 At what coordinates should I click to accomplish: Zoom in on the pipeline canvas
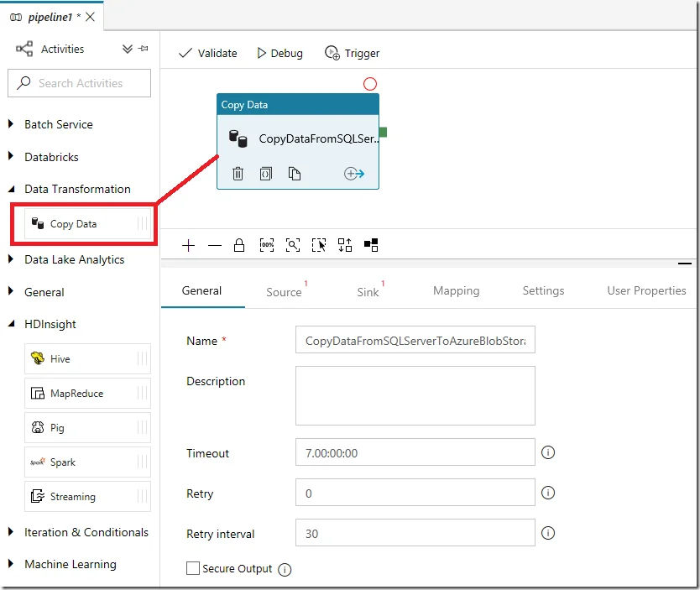(x=189, y=245)
